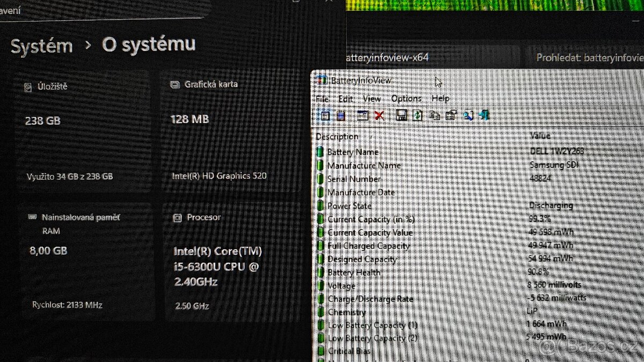The width and height of the screenshot is (644, 362).
Task: Open the File menu
Action: [x=322, y=99]
